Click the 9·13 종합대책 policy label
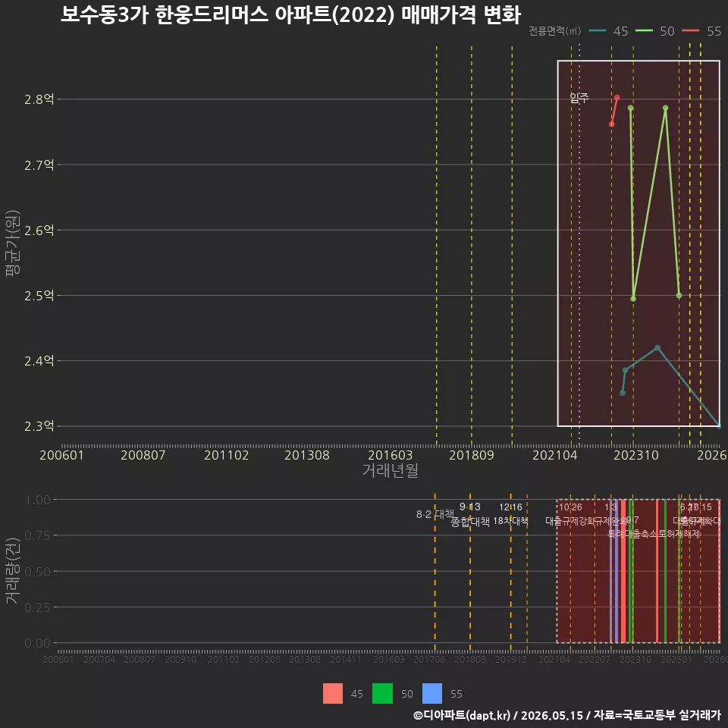This screenshot has width=728, height=728. (470, 514)
